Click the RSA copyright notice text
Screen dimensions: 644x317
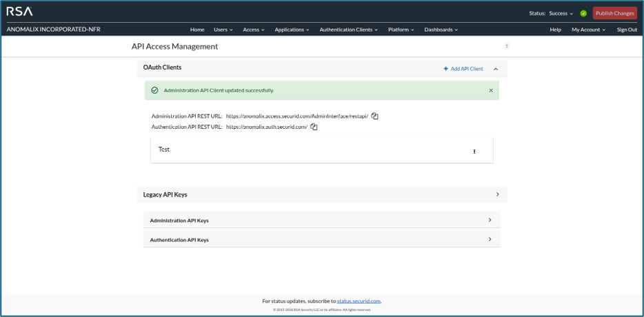click(321, 309)
